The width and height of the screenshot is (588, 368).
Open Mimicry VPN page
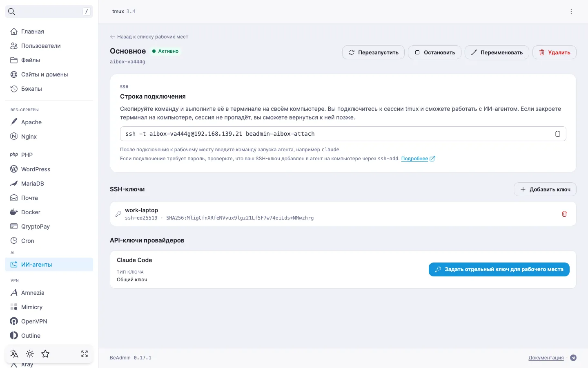(49, 307)
